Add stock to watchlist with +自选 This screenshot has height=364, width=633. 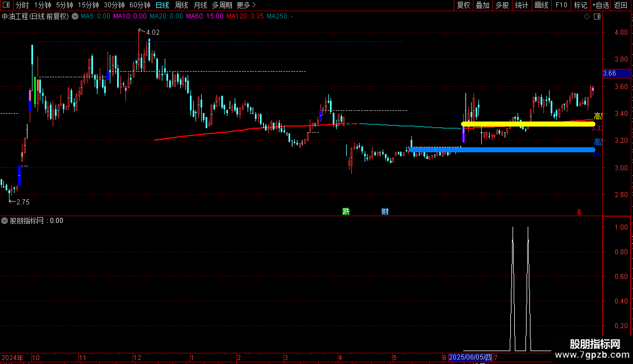point(601,5)
